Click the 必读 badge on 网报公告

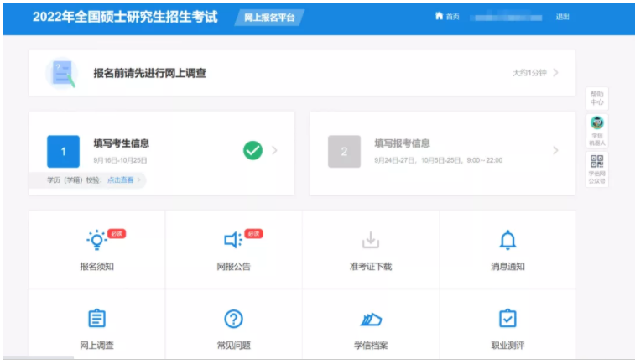point(253,234)
